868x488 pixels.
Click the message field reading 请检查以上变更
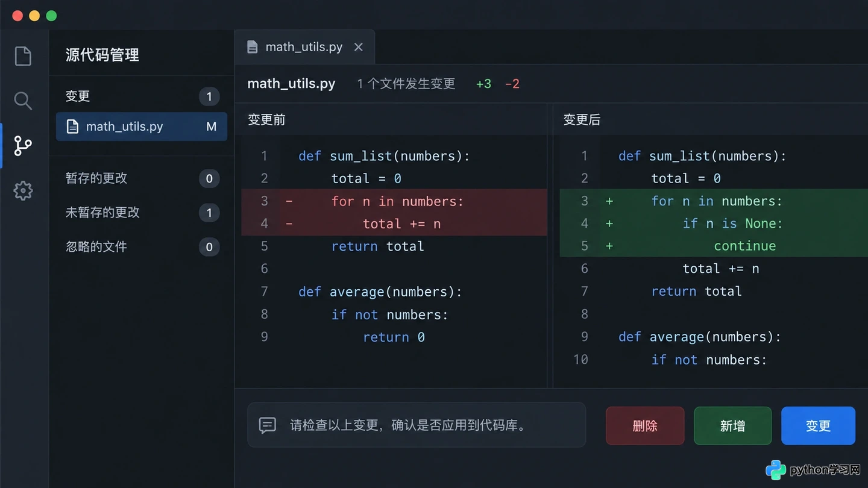click(417, 425)
